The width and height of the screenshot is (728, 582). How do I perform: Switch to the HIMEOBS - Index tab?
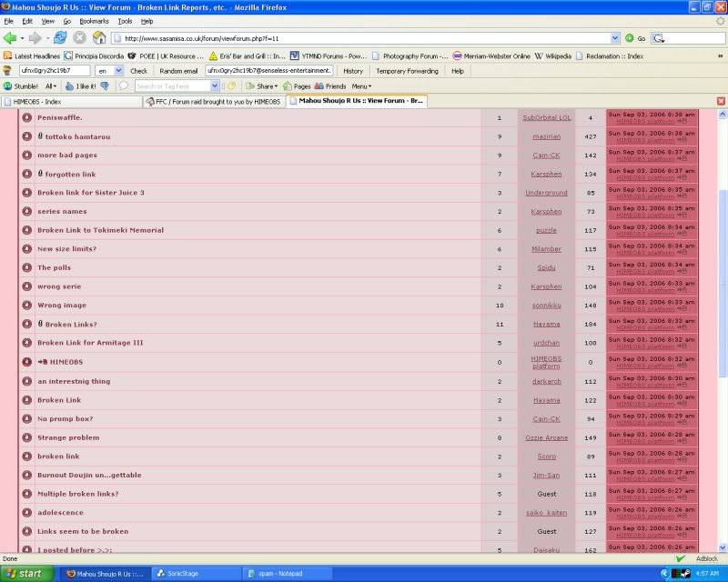click(72, 102)
